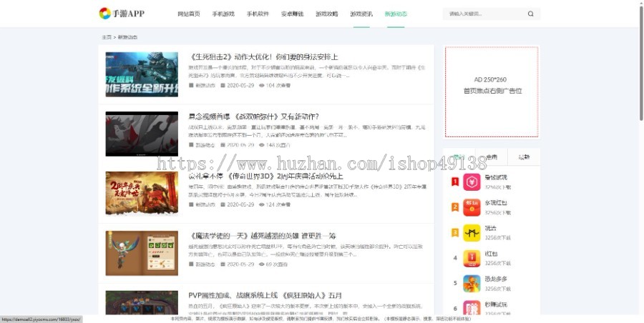This screenshot has height=323, width=644.
Task: Click the magnifier search icon
Action: pos(531,14)
